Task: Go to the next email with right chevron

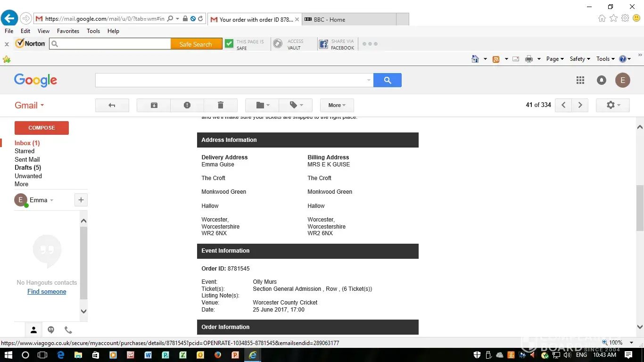Action: coord(580,105)
